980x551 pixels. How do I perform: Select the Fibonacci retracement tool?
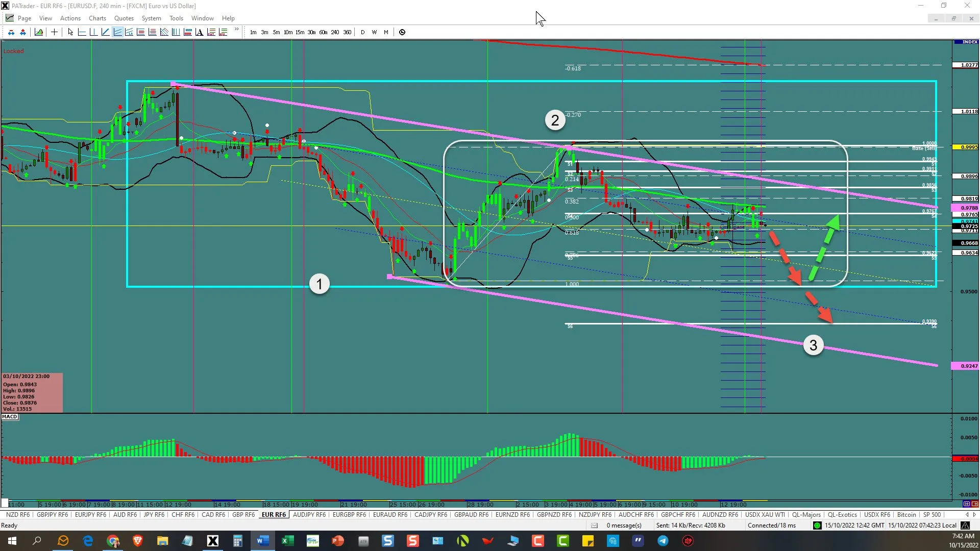(x=140, y=32)
